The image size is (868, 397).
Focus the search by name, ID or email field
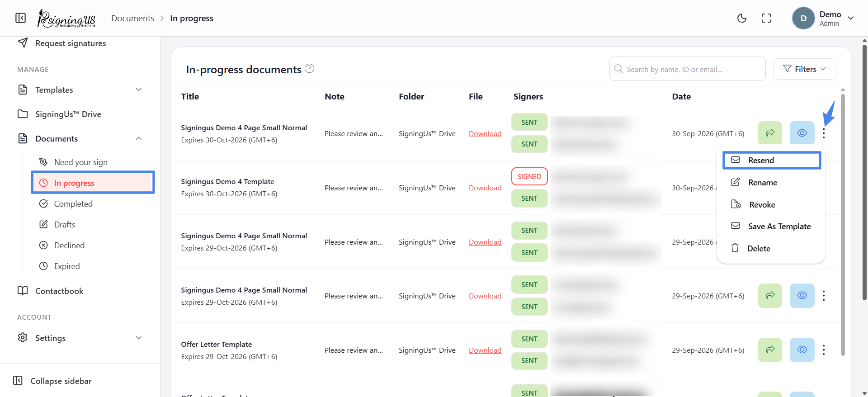point(687,69)
